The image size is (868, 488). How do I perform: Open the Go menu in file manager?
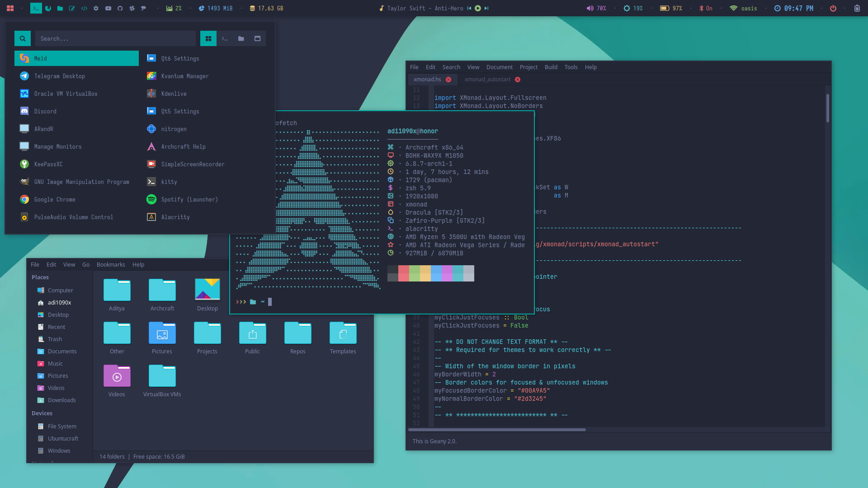[86, 264]
